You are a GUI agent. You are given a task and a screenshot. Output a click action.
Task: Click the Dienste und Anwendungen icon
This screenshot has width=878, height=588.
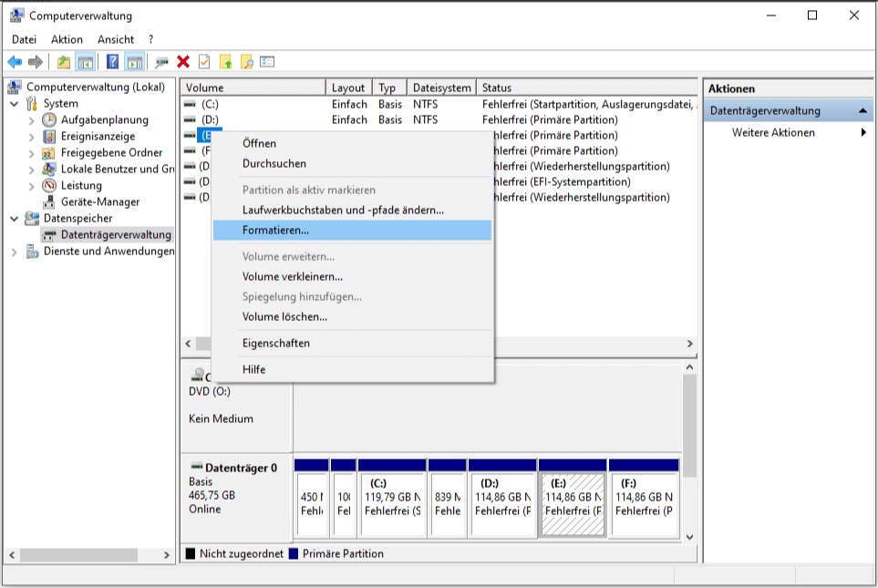32,252
